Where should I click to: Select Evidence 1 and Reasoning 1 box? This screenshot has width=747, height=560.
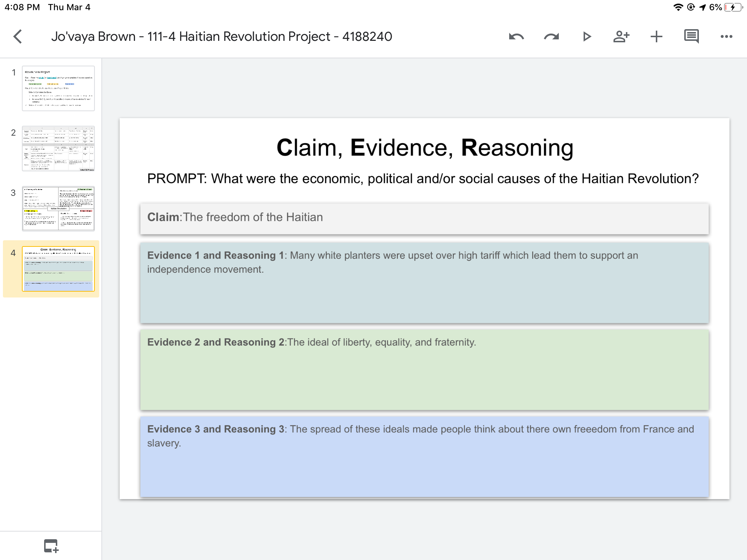point(424,283)
